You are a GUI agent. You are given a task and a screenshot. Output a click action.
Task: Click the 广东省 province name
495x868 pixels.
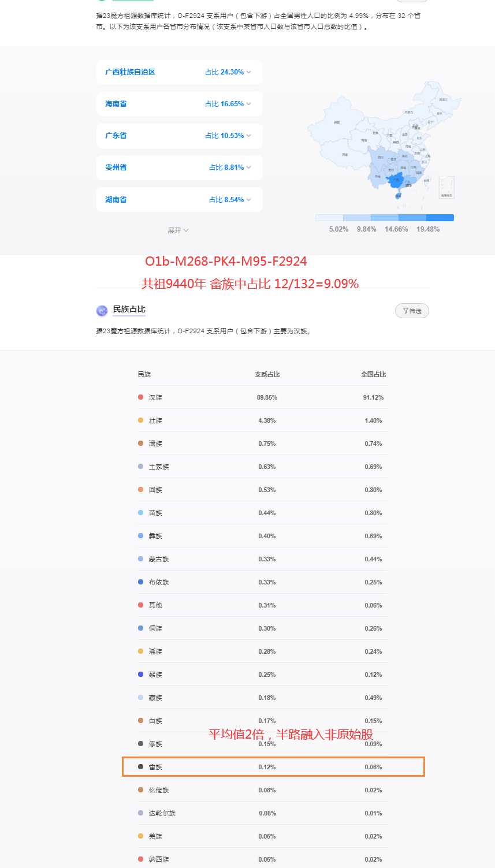pyautogui.click(x=116, y=136)
